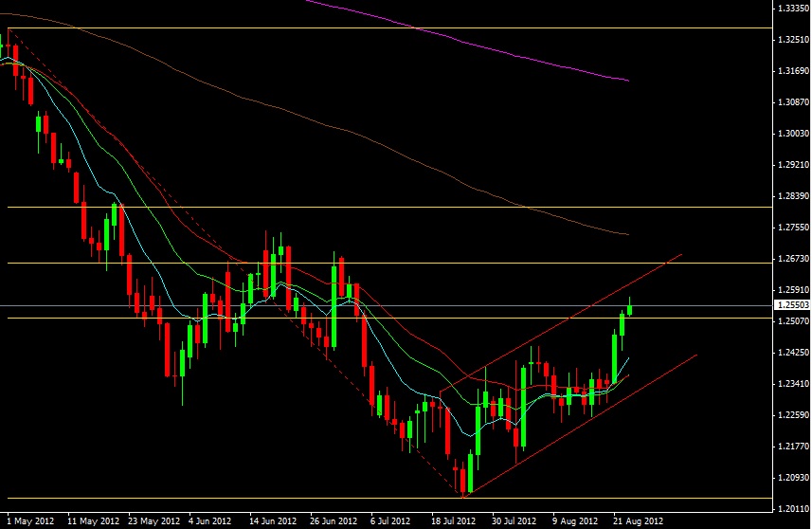Click the 1.33350 price axis label
Screen dimensions: 812x529
[x=793, y=9]
